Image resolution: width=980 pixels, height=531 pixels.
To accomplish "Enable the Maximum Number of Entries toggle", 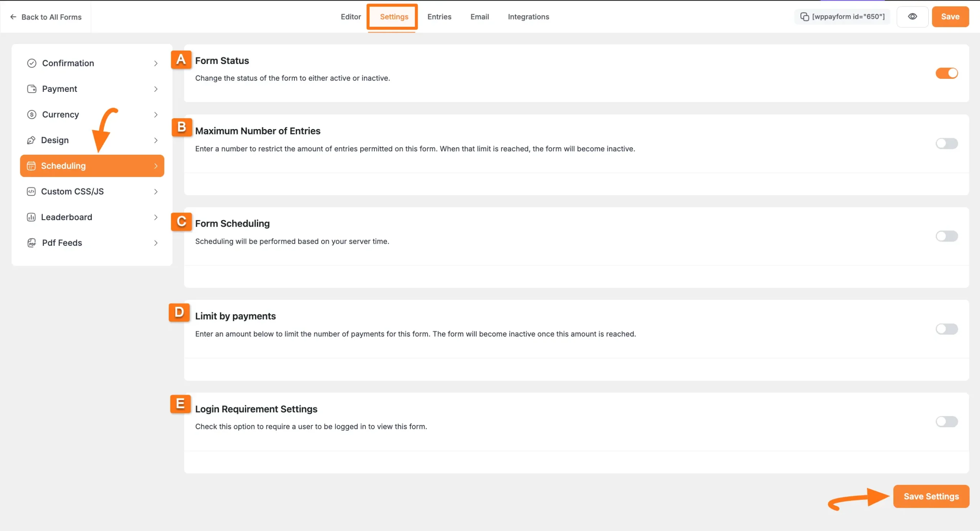I will [x=946, y=144].
